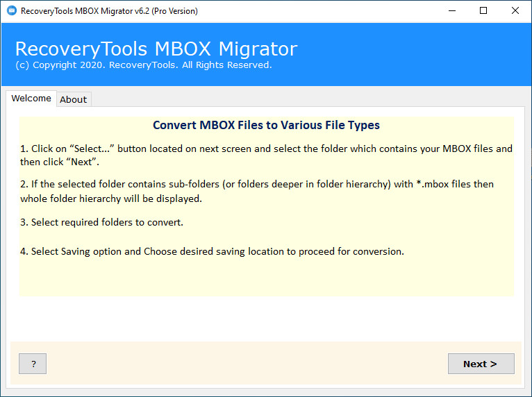
Task: Click the heading "Convert MBOX Files to Various File Types"
Action: click(x=266, y=125)
